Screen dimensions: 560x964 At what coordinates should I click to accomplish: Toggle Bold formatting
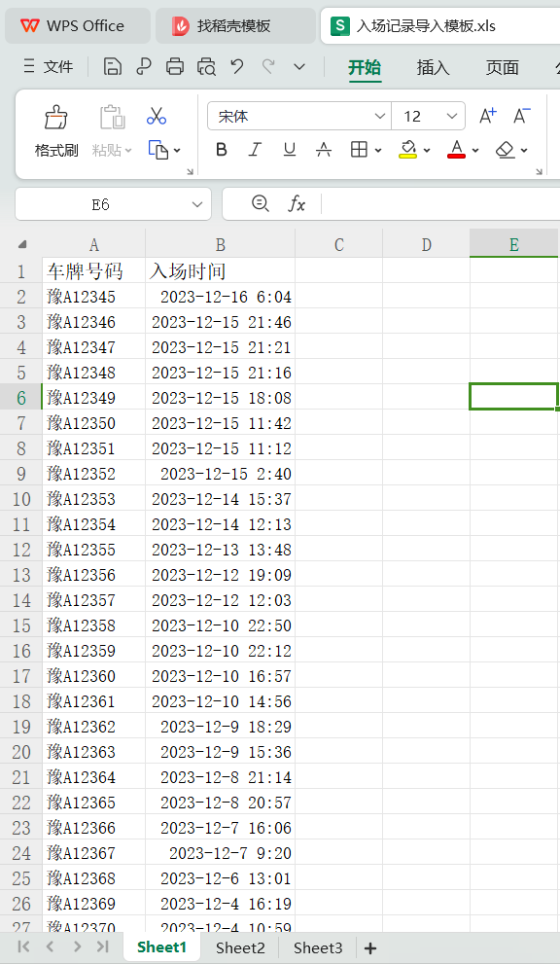coord(222,150)
